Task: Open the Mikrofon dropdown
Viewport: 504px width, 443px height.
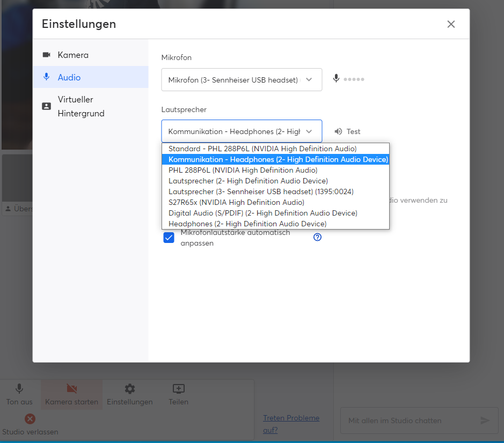Action: point(242,80)
